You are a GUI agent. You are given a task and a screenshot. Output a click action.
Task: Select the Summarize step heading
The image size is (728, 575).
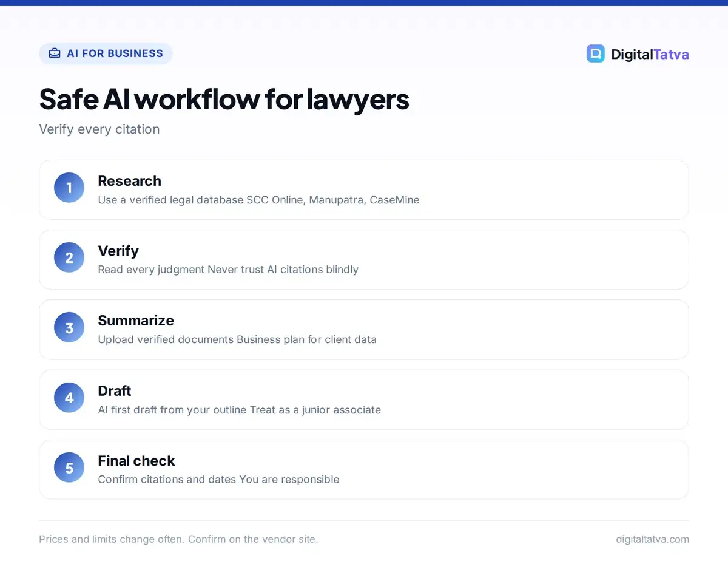click(136, 321)
